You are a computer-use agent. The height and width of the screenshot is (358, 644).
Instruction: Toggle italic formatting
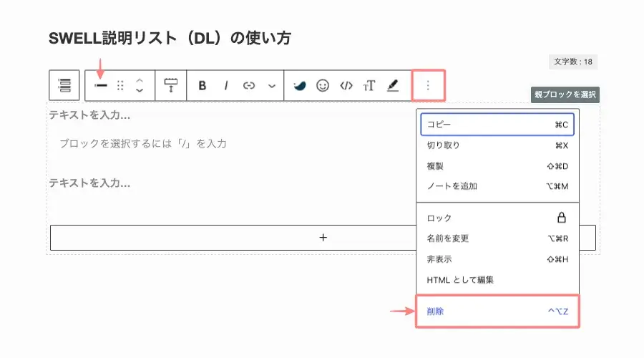click(x=226, y=85)
